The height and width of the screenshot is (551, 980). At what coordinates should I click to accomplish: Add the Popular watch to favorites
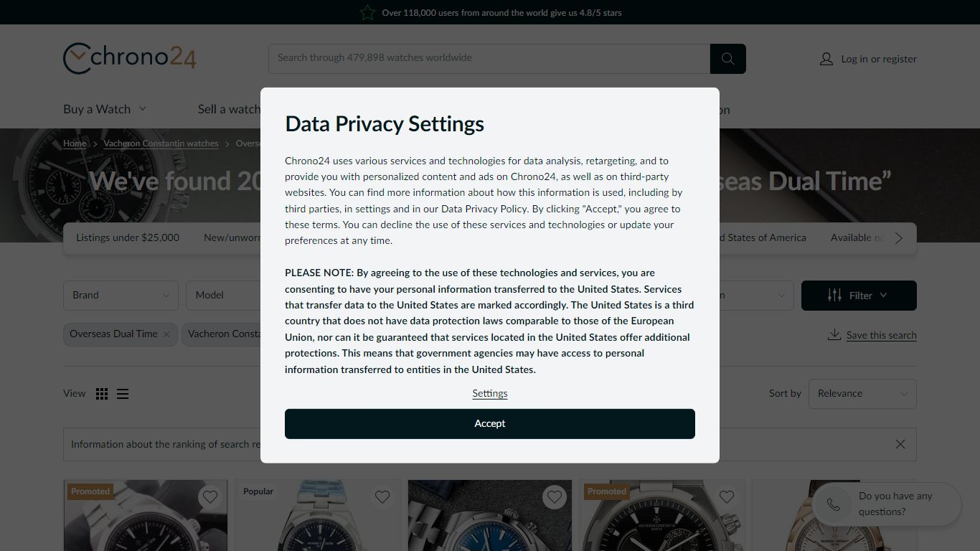[x=382, y=496]
